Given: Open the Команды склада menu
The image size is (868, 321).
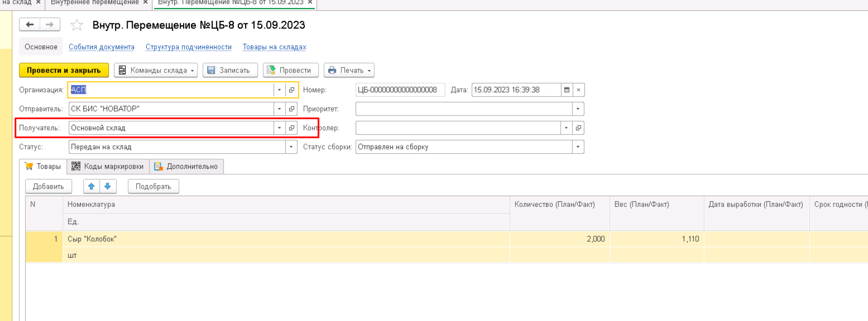Looking at the screenshot, I should pyautogui.click(x=155, y=70).
